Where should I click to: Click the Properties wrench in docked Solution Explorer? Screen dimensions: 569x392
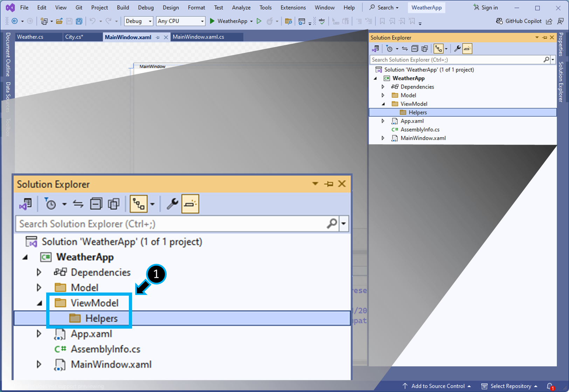coord(457,49)
